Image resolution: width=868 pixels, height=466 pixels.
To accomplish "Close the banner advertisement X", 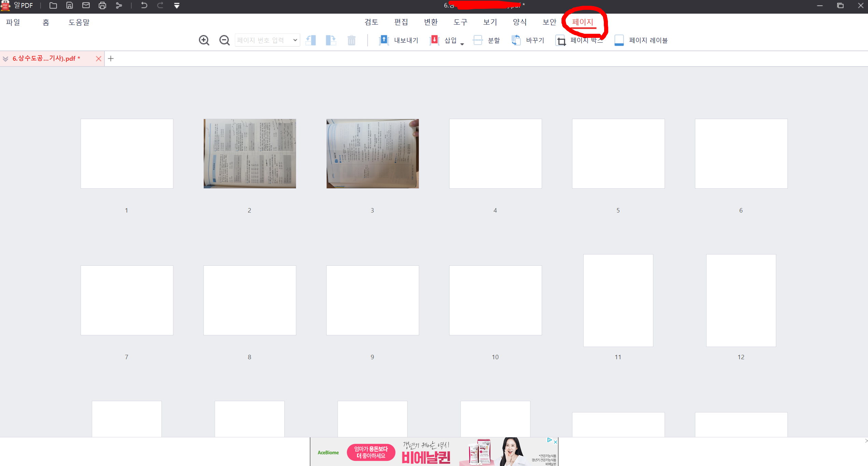I will (555, 442).
